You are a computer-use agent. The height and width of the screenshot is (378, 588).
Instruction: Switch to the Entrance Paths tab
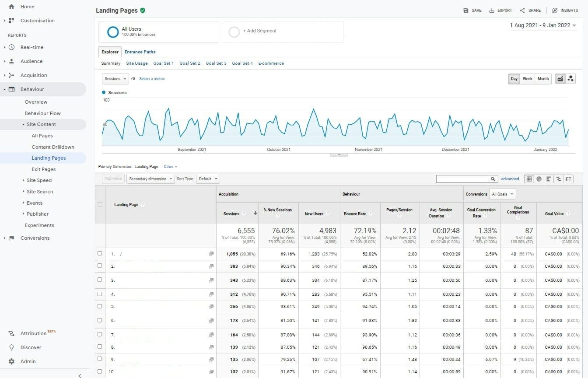point(140,52)
